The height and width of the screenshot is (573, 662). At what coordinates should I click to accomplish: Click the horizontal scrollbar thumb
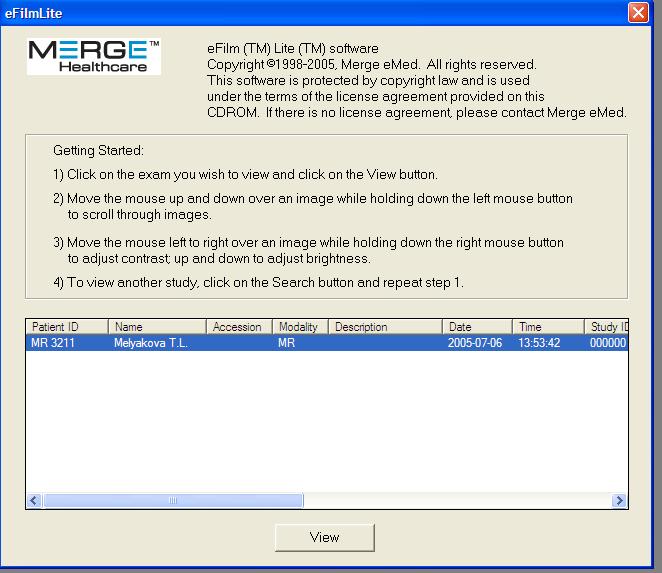coord(173,500)
